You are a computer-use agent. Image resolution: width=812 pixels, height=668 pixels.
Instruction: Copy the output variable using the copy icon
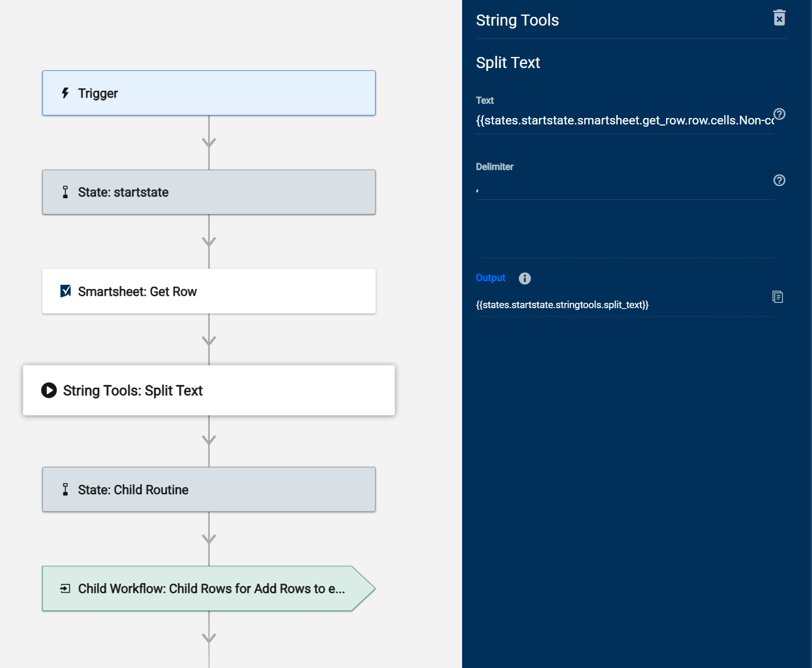click(x=778, y=297)
